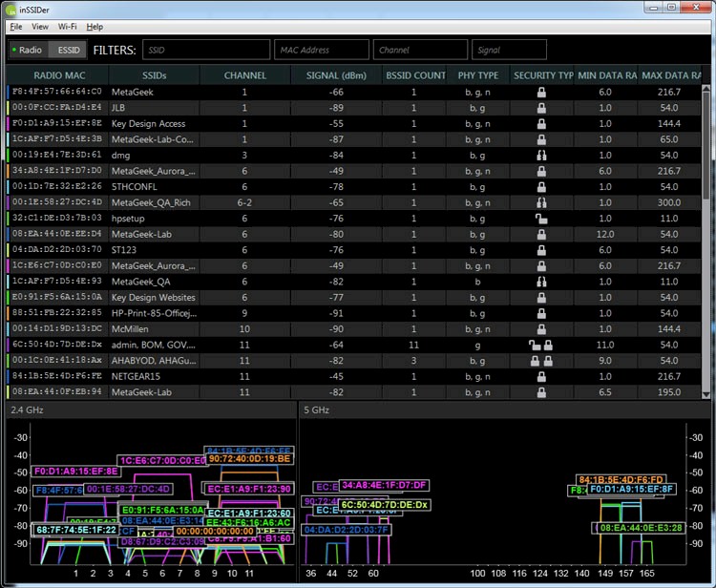Click lock icon in HP-Print-85-Officej row
The width and height of the screenshot is (716, 588).
(541, 313)
